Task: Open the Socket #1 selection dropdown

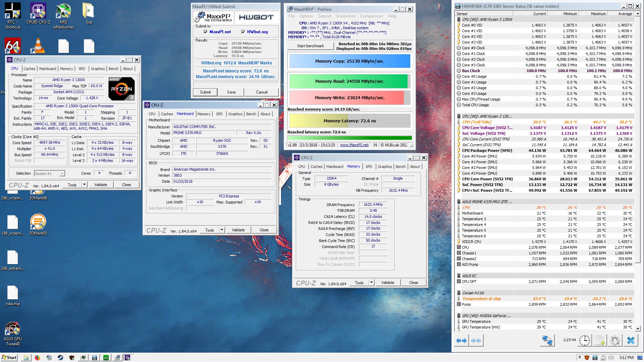Action: click(49, 174)
